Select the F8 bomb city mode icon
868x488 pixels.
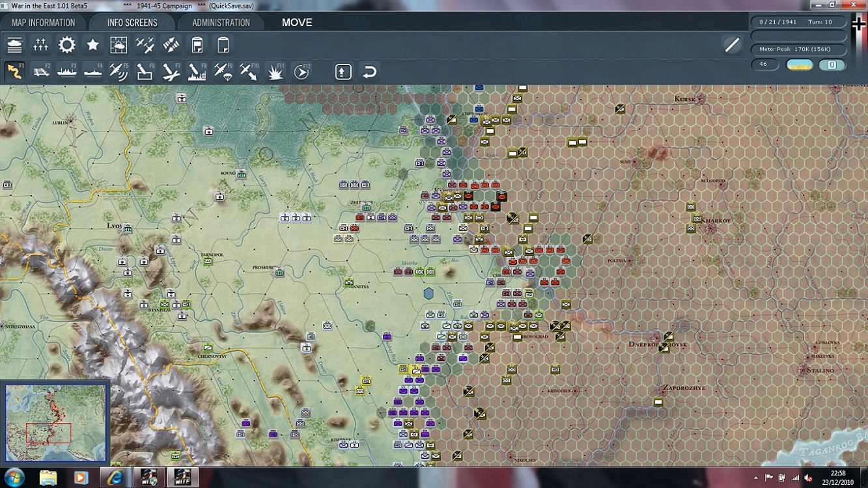click(197, 72)
